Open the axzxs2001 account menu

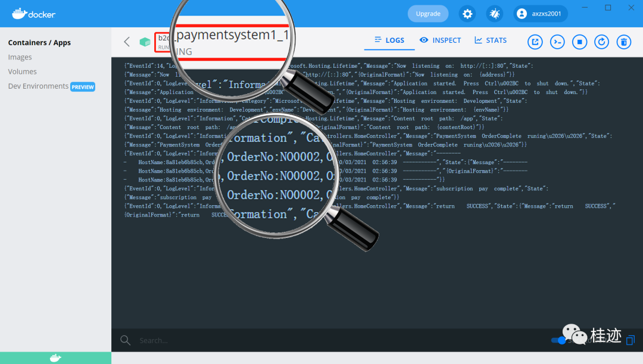coord(541,14)
